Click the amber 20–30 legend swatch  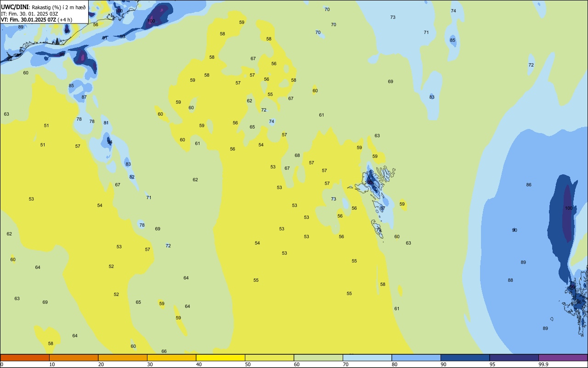click(x=123, y=357)
